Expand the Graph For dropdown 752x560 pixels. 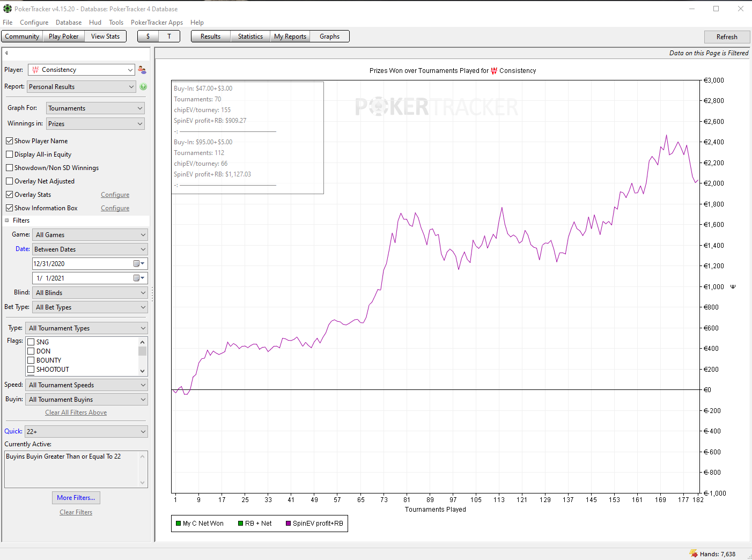95,108
